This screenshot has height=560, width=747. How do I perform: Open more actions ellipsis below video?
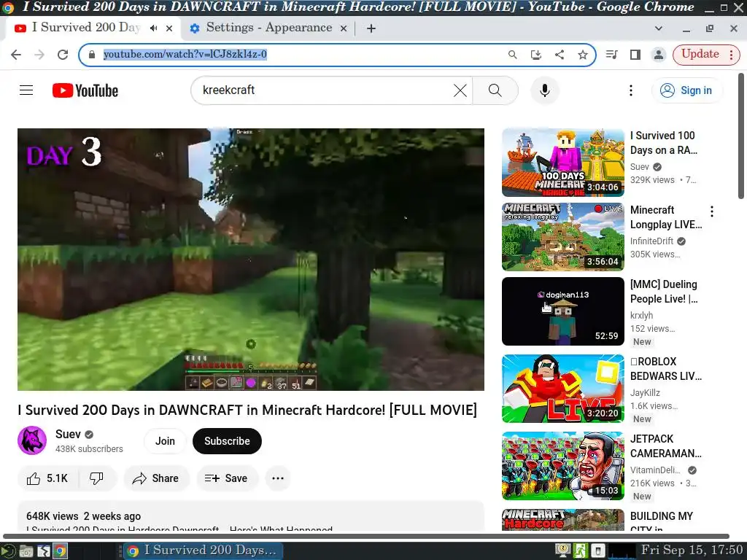click(x=278, y=478)
